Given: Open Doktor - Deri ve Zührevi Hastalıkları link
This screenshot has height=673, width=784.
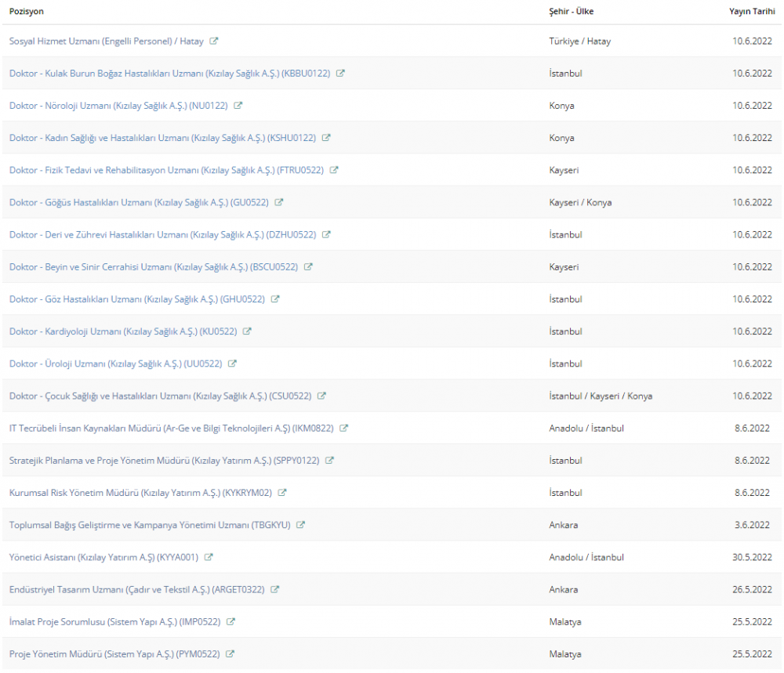Looking at the screenshot, I should (162, 235).
